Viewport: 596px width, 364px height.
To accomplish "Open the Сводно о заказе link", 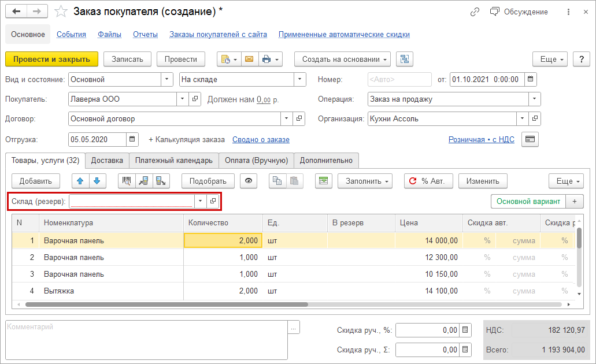I will tap(261, 139).
